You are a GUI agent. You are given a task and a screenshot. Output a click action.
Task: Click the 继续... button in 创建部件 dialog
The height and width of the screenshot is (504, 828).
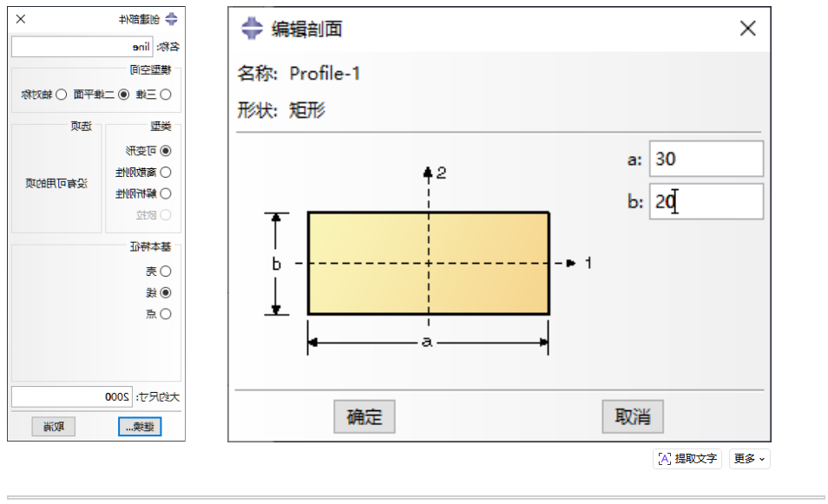[x=140, y=427]
